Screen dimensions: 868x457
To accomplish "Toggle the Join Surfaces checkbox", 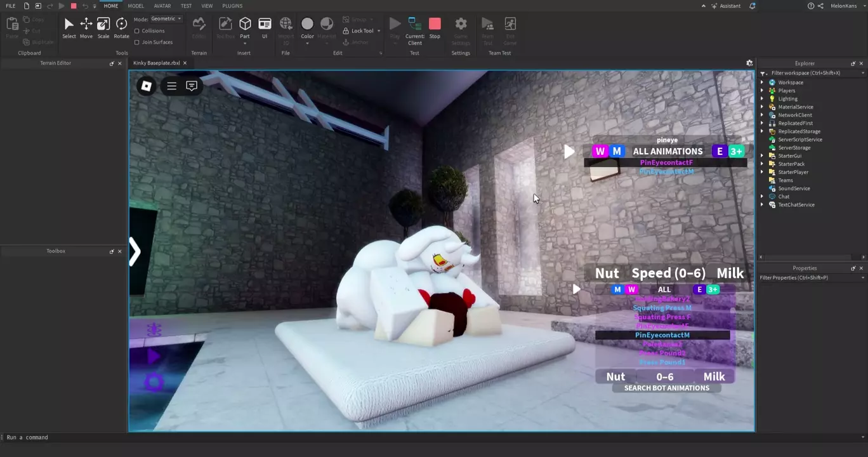I will click(x=137, y=43).
